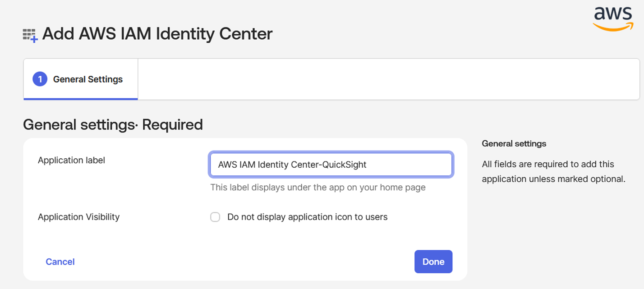Click the blue step 1 circle badge
644x289 pixels.
coord(40,79)
